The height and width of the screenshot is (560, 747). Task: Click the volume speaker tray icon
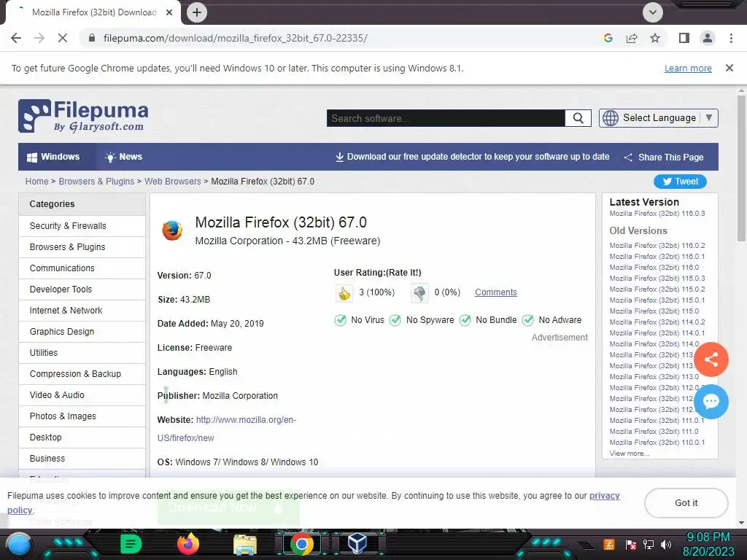point(665,544)
